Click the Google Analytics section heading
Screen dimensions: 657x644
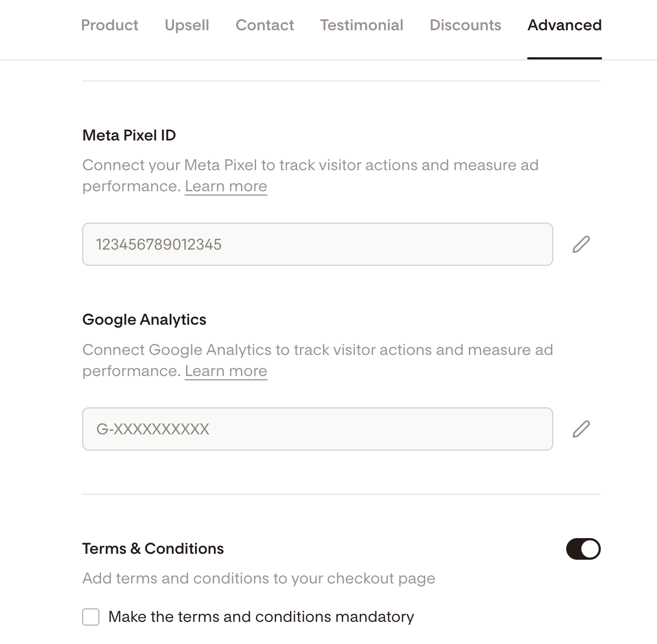pos(144,320)
